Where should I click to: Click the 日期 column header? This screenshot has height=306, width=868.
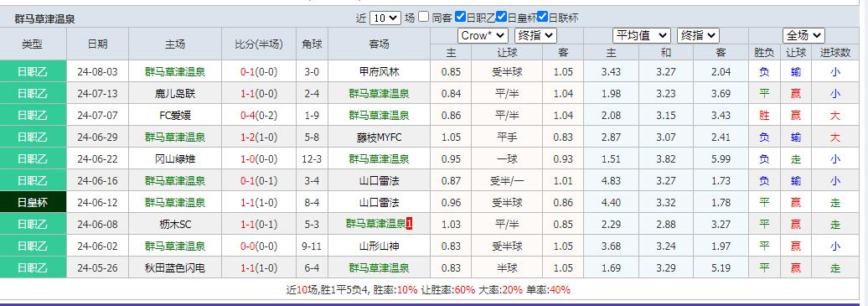97,44
